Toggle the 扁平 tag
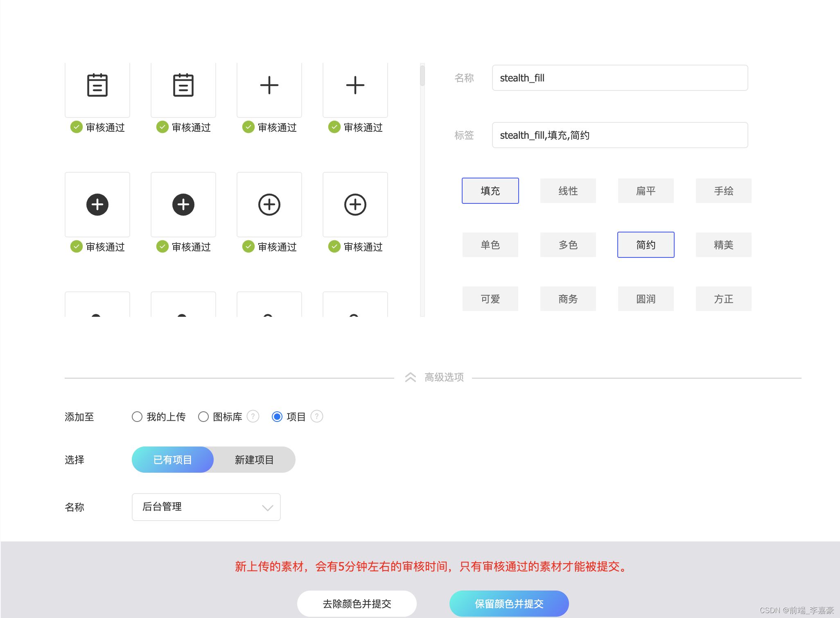This screenshot has height=618, width=840. [x=646, y=191]
